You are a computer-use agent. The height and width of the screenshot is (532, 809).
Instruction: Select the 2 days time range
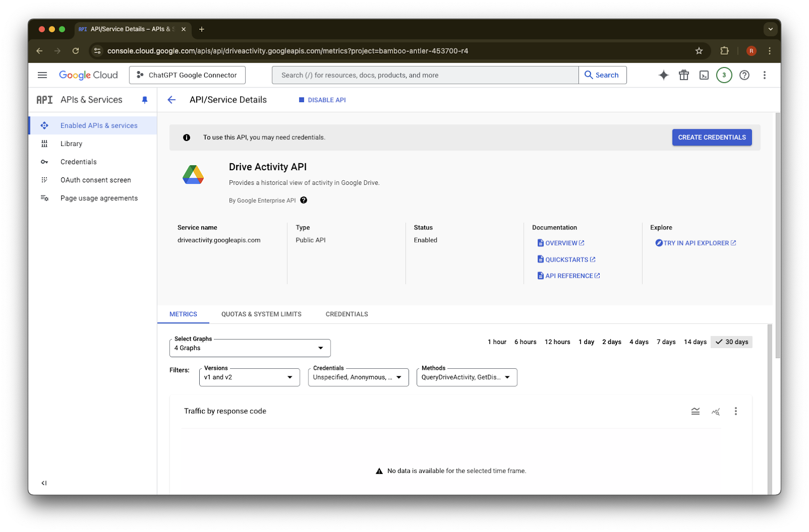tap(612, 342)
